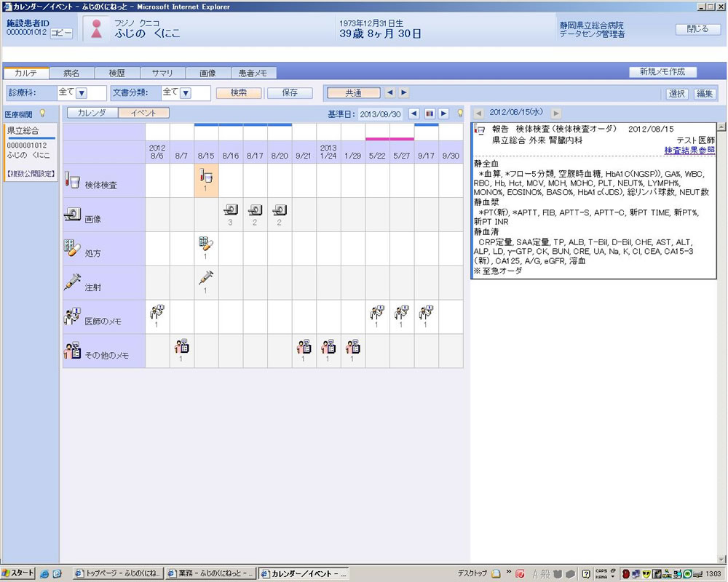Click the 検索 button
This screenshot has height=582, width=728.
(x=238, y=93)
